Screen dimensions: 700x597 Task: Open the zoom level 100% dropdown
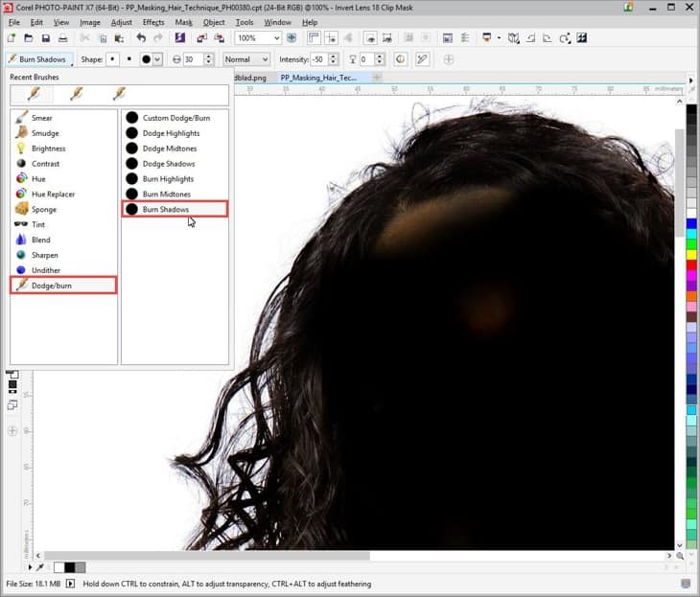point(276,38)
